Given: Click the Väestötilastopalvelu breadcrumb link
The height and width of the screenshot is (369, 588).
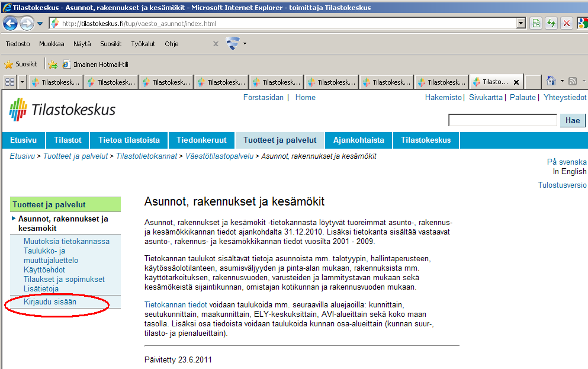Looking at the screenshot, I should pyautogui.click(x=219, y=156).
